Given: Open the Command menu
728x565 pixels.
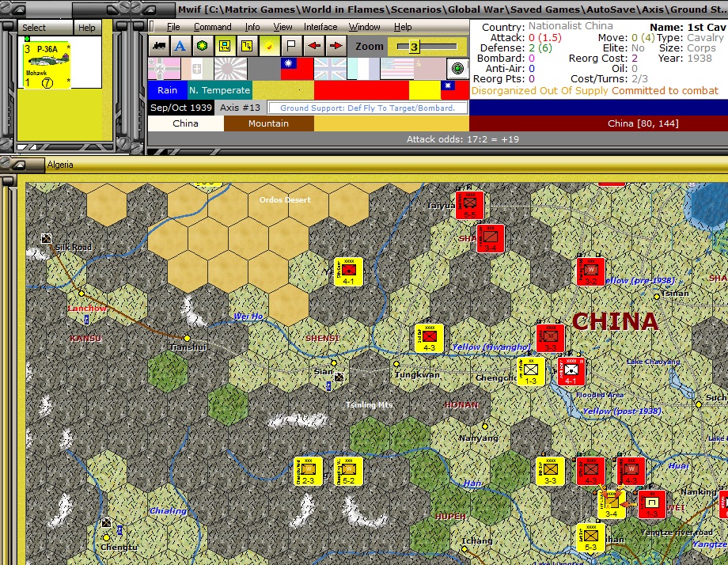Looking at the screenshot, I should click(x=213, y=27).
